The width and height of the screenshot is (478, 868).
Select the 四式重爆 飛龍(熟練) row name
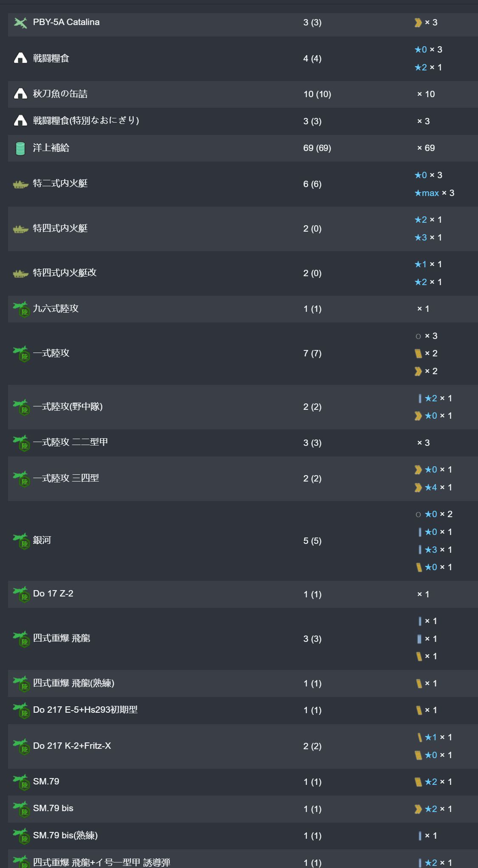click(x=73, y=683)
